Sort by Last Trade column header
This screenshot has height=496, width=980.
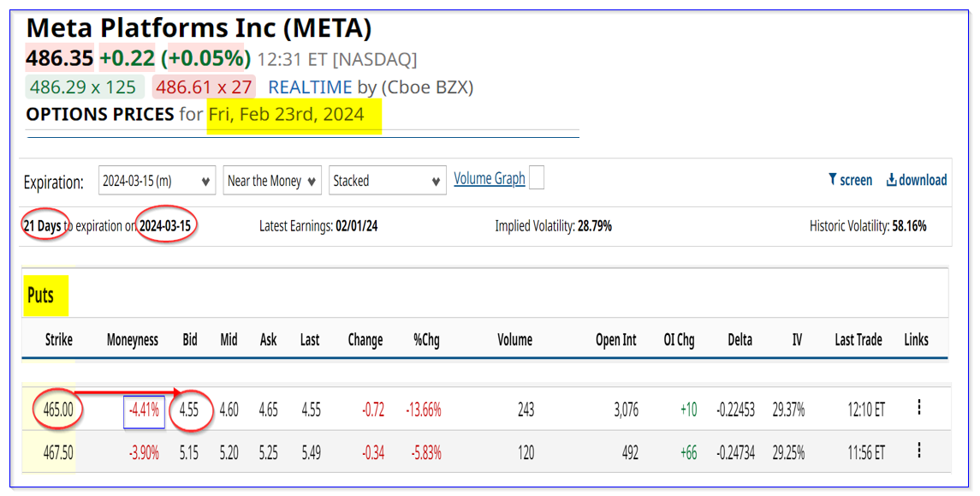(x=858, y=340)
